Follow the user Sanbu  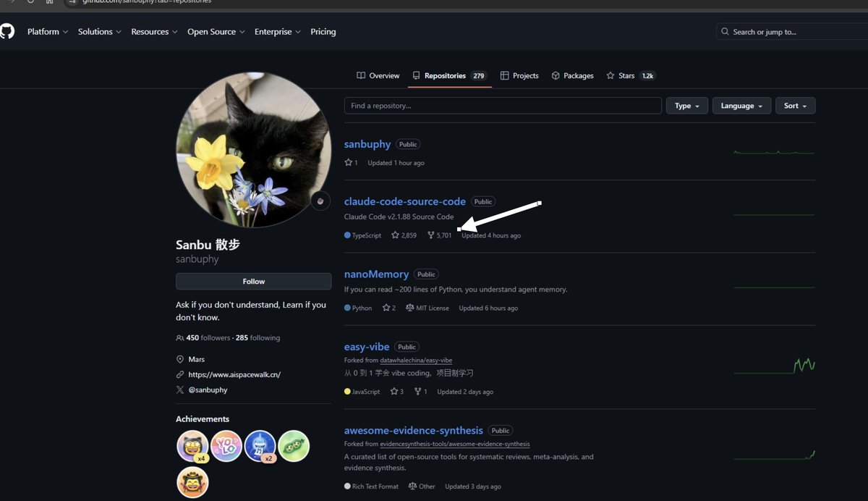click(x=253, y=282)
